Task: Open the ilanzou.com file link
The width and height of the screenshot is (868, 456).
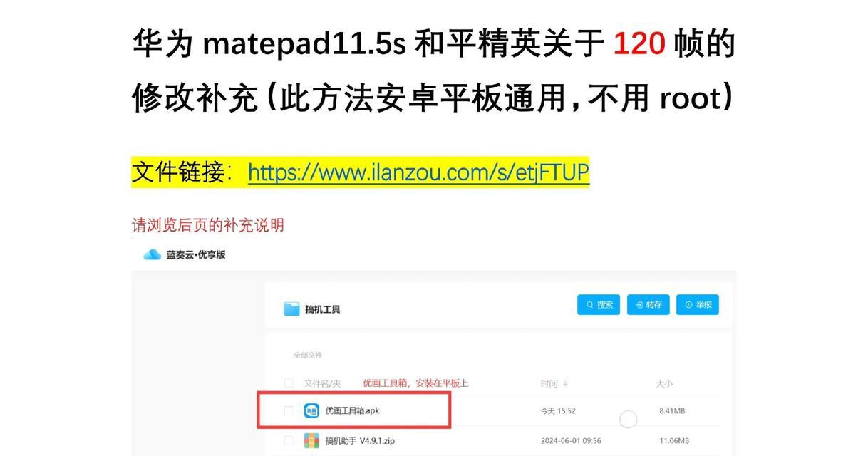Action: (x=418, y=172)
